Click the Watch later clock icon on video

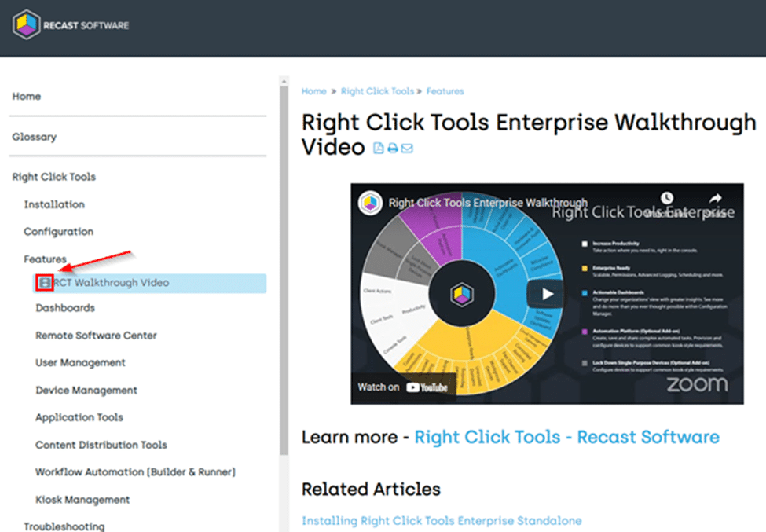(667, 198)
